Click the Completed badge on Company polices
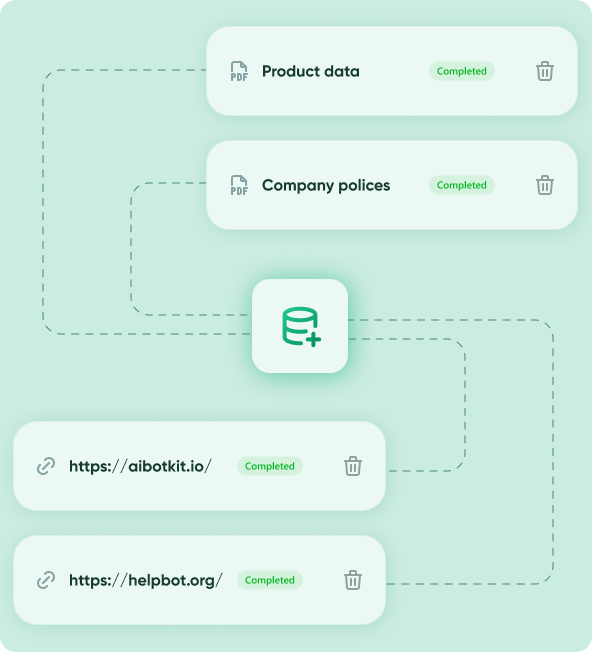 click(x=461, y=185)
